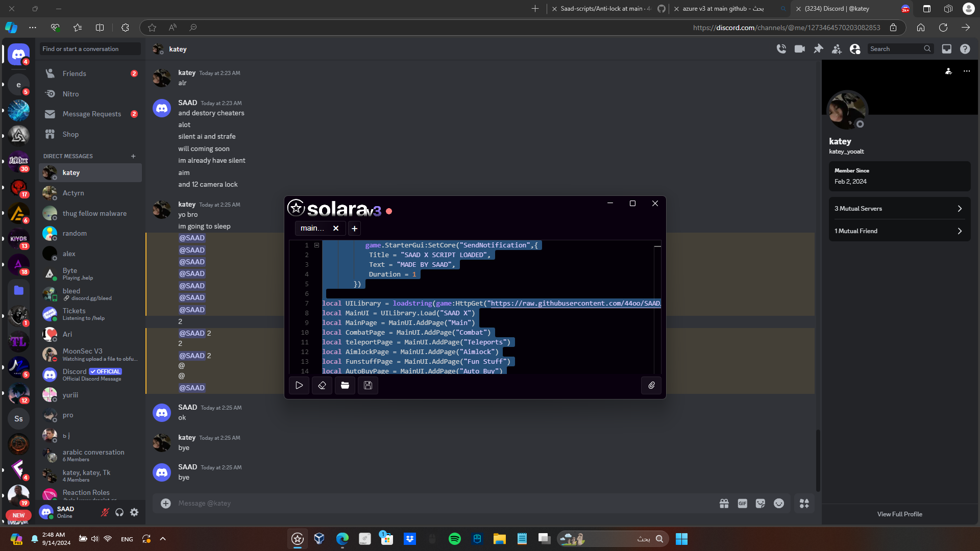Toggle deafen headphones in user panel
980x551 pixels.
(119, 512)
